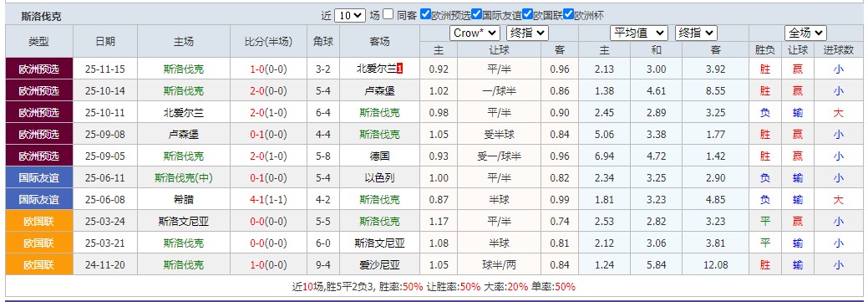This screenshot has width=868, height=302.
Task: Click the 欧洲预选 tag on 25-11-15 row
Action: [38, 69]
